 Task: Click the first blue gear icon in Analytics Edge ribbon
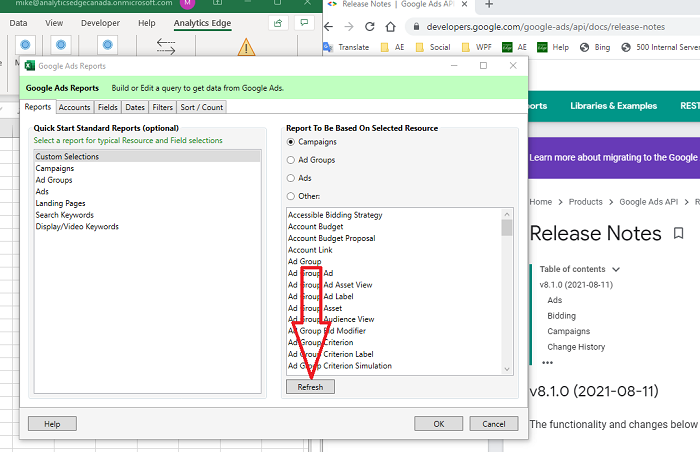tap(25, 45)
